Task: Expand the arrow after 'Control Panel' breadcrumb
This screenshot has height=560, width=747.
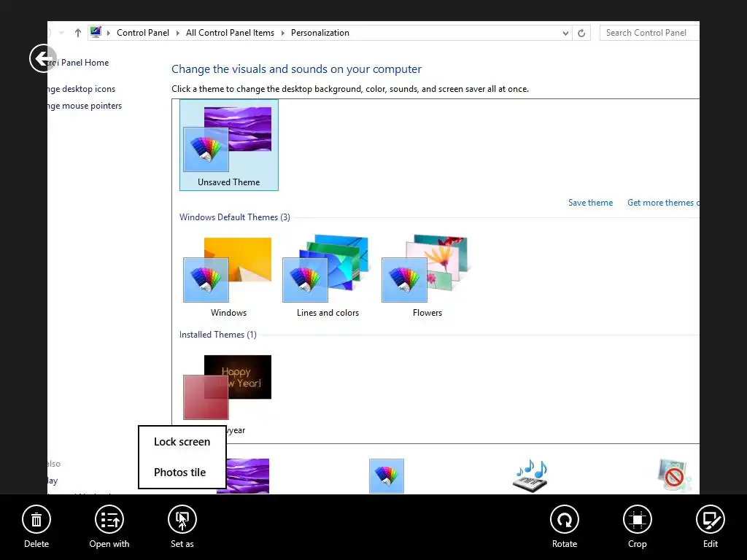Action: [178, 33]
